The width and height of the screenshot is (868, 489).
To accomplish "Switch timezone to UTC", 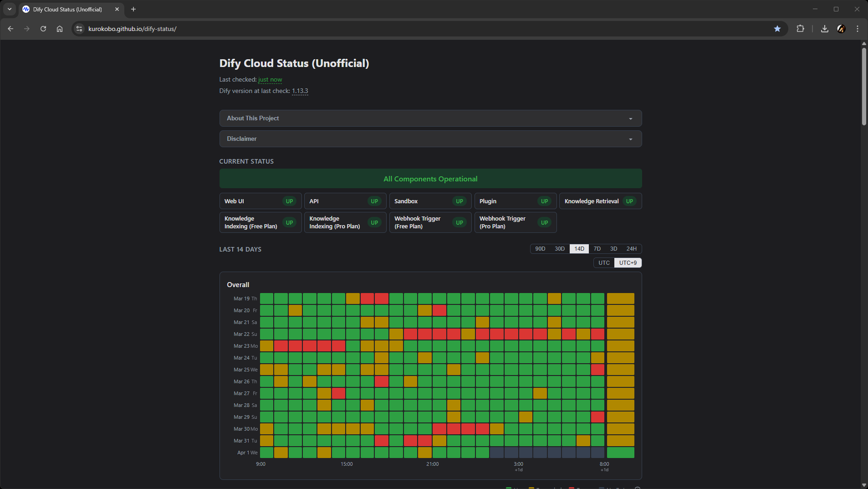I will (604, 263).
